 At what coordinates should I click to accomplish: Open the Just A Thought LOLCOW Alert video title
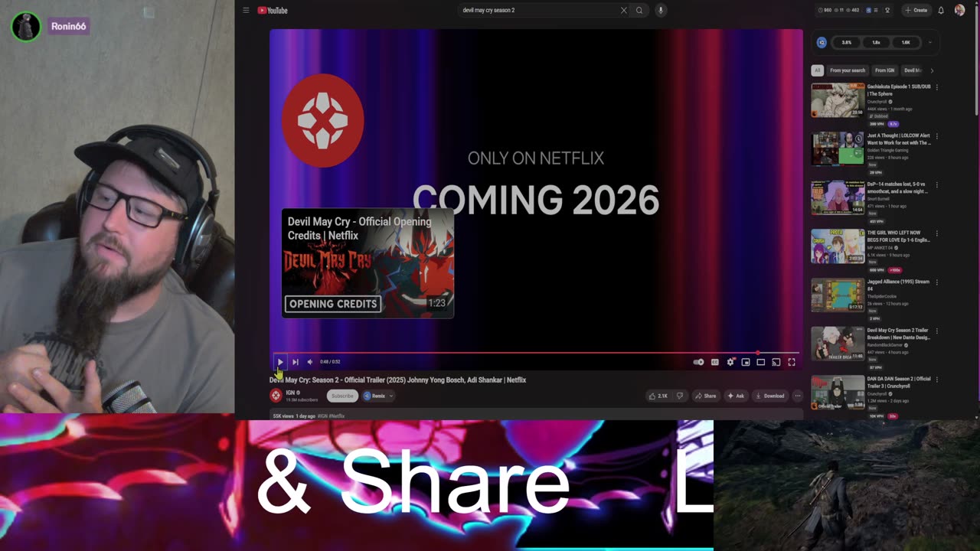click(899, 139)
